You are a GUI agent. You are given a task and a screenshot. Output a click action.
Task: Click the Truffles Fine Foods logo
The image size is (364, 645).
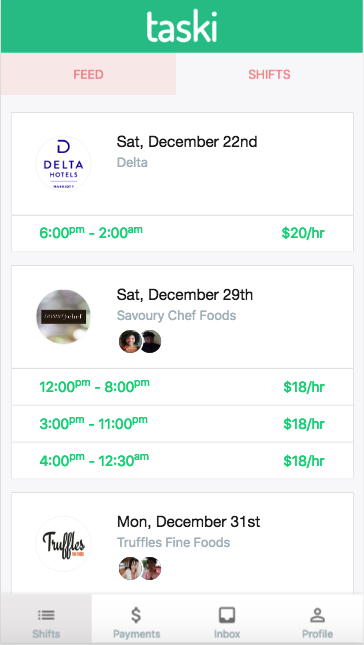[63, 544]
